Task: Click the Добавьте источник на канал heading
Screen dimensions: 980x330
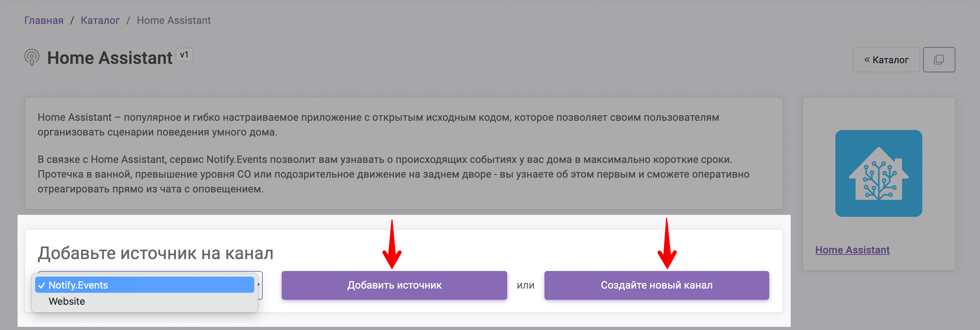Action: [155, 253]
